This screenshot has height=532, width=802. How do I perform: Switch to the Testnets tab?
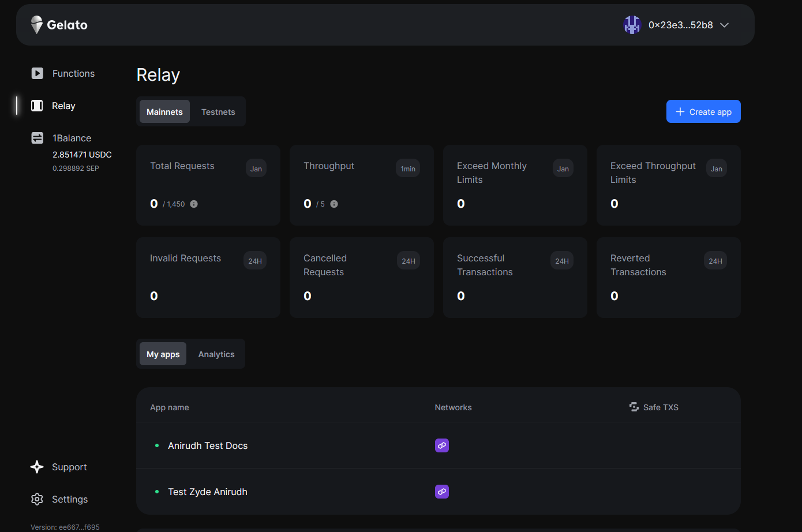click(218, 112)
